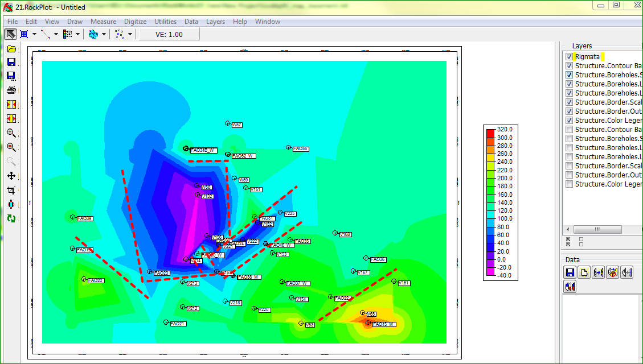Activate the blue square edit-points tool
The width and height of the screenshot is (643, 364).
click(24, 34)
